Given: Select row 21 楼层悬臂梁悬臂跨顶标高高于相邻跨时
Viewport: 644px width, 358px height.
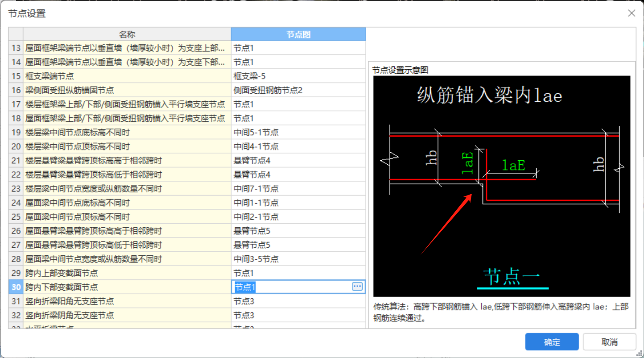Looking at the screenshot, I should [127, 160].
